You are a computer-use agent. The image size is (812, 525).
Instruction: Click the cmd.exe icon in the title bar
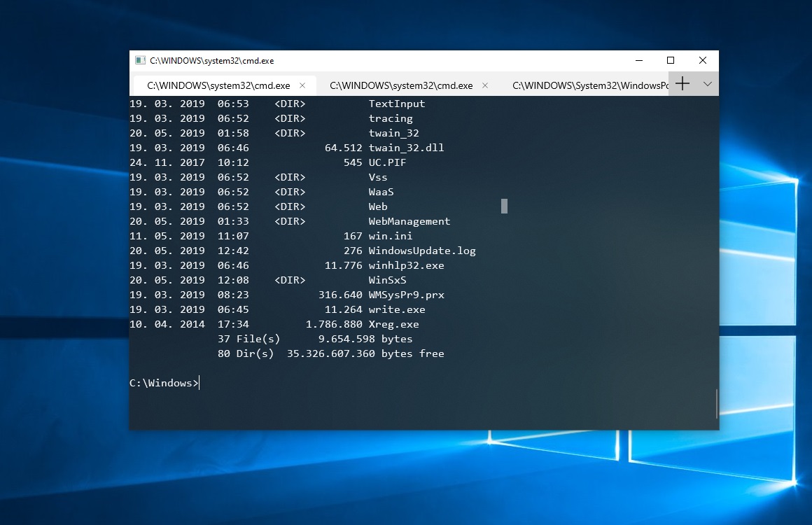[140, 61]
